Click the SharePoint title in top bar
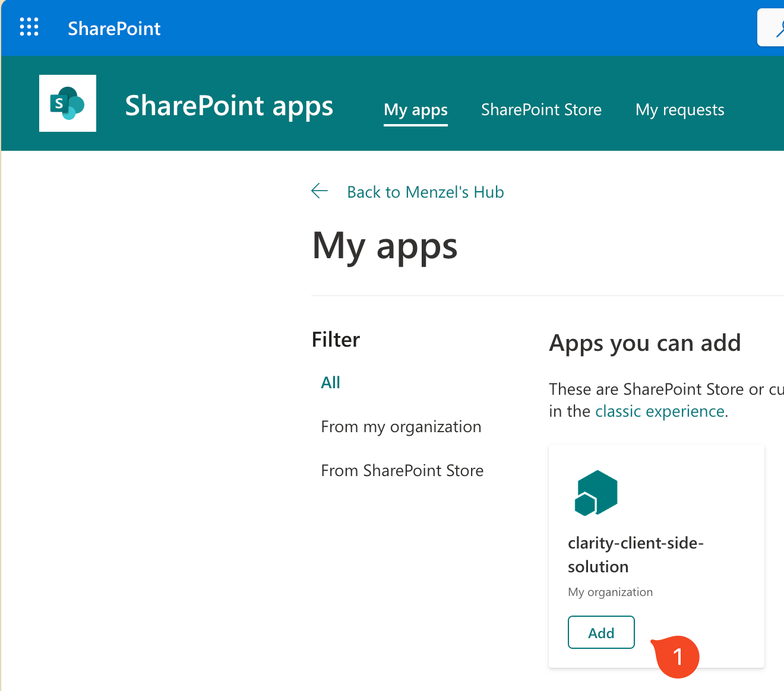 pos(114,28)
